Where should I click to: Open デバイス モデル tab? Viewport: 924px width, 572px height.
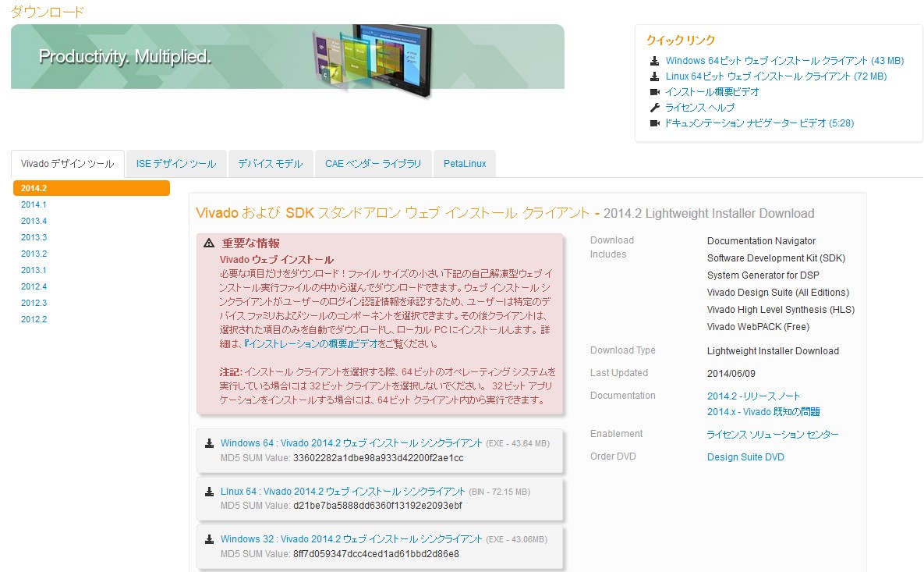(271, 164)
